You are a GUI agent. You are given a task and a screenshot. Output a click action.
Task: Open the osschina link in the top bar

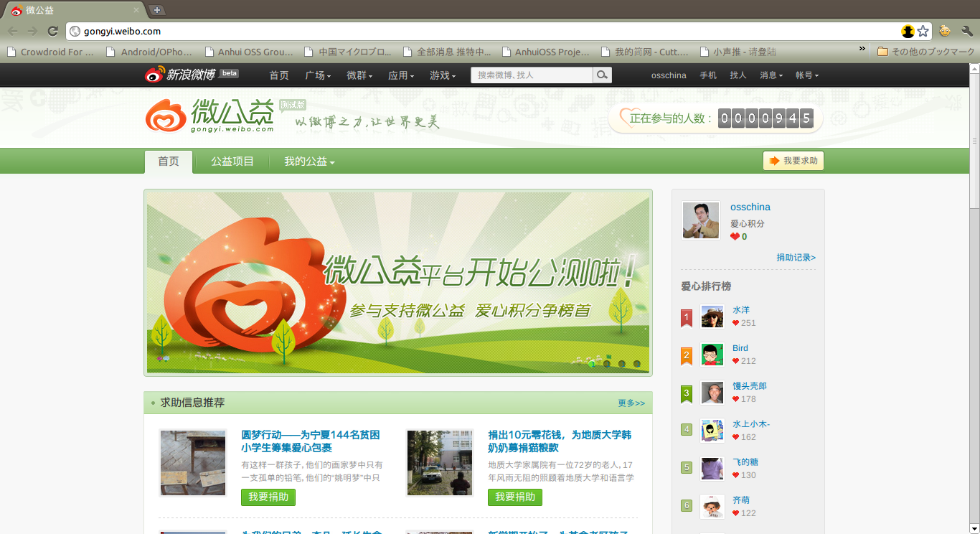(669, 75)
